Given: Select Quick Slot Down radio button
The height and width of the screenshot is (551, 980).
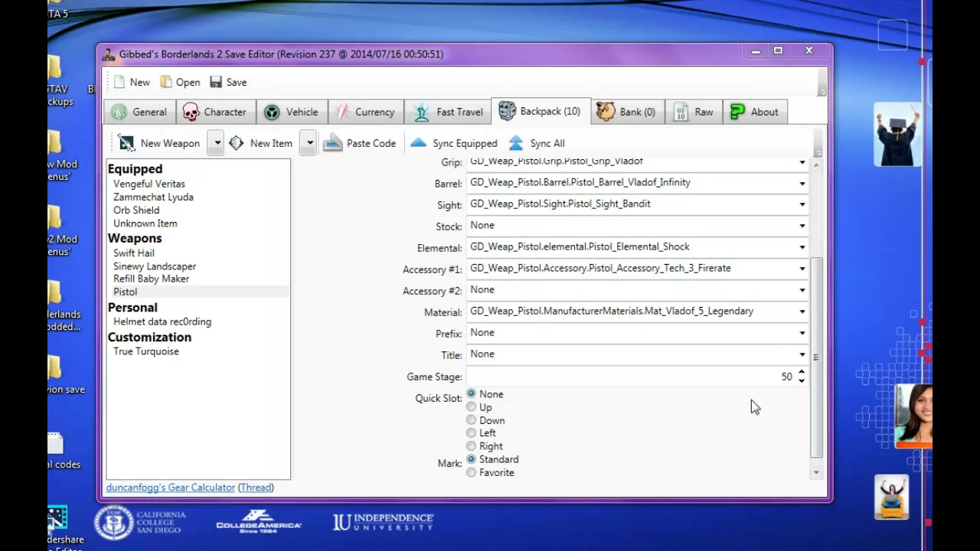Looking at the screenshot, I should [x=471, y=420].
